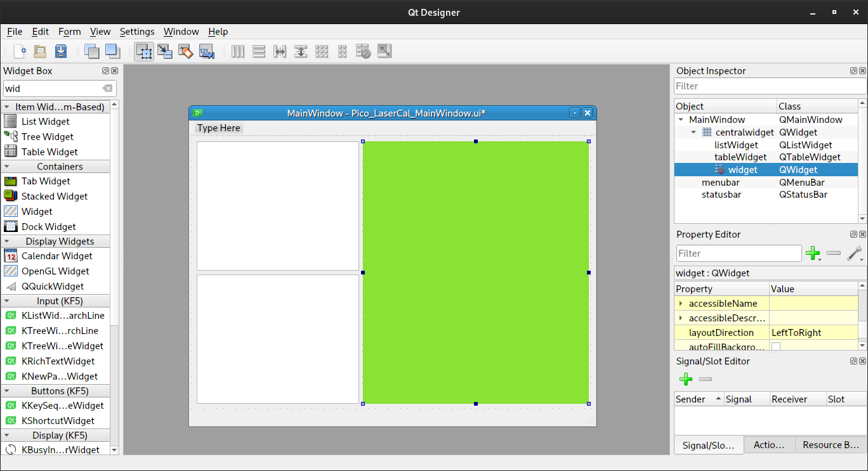Click the New Form toolbar icon

click(x=20, y=51)
